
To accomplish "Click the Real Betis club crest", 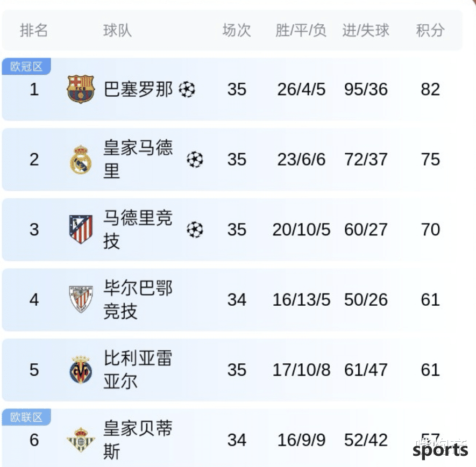I will click(x=81, y=440).
